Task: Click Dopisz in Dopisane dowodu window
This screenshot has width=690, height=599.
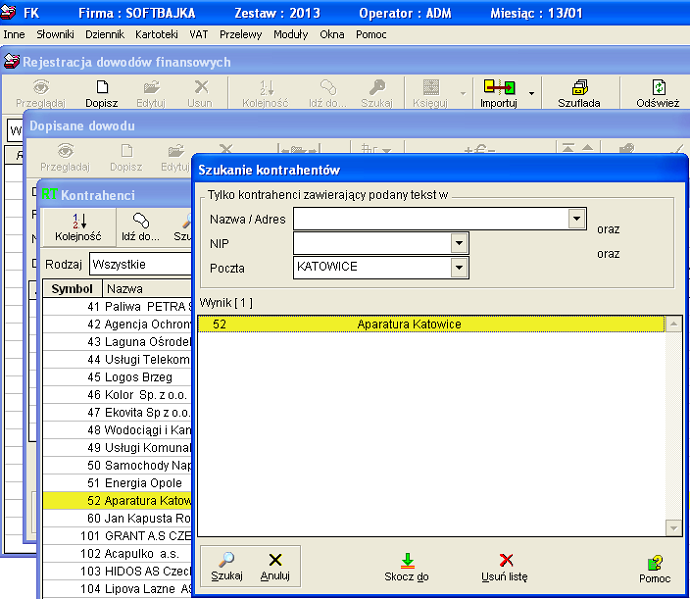Action: (126, 158)
